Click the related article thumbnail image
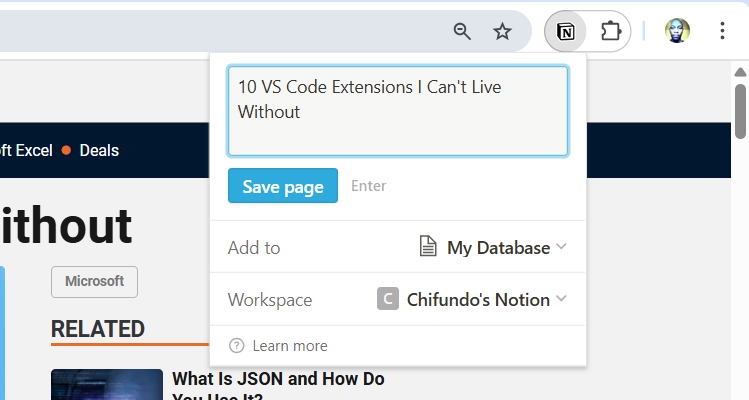The height and width of the screenshot is (400, 749). (x=106, y=386)
